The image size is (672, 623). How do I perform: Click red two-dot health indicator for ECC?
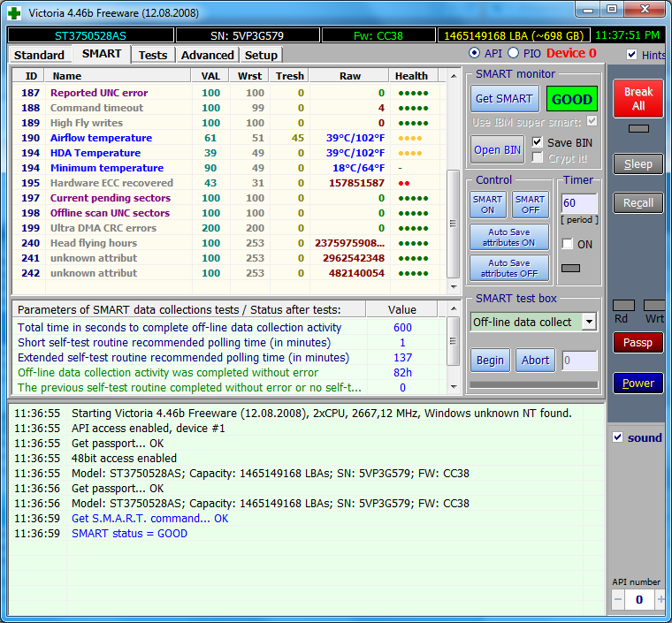pos(404,183)
